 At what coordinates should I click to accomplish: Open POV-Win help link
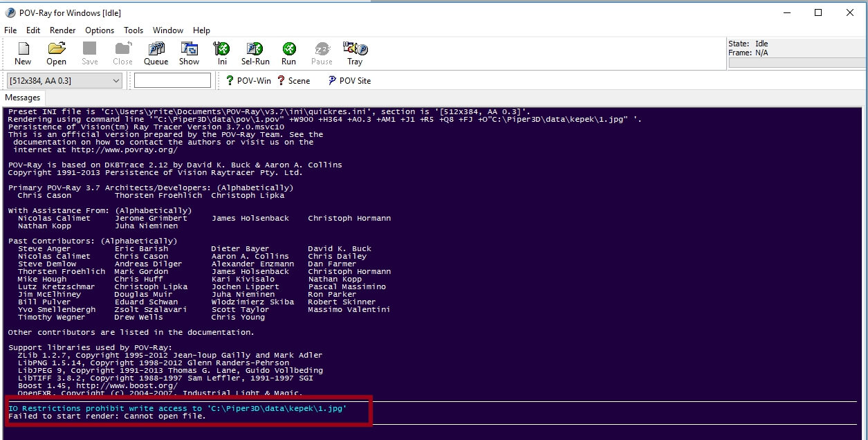(249, 81)
